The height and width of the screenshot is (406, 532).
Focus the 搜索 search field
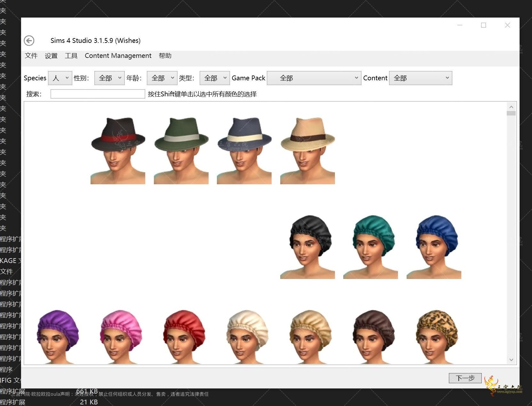[98, 94]
